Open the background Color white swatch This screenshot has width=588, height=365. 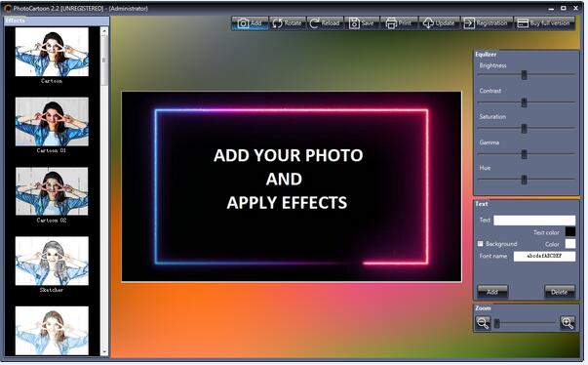click(x=570, y=244)
